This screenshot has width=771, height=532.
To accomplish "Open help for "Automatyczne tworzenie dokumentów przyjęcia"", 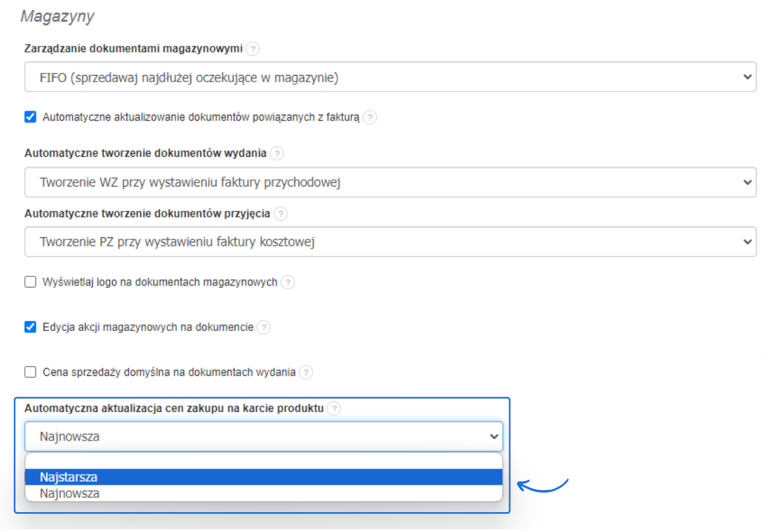I will (281, 214).
